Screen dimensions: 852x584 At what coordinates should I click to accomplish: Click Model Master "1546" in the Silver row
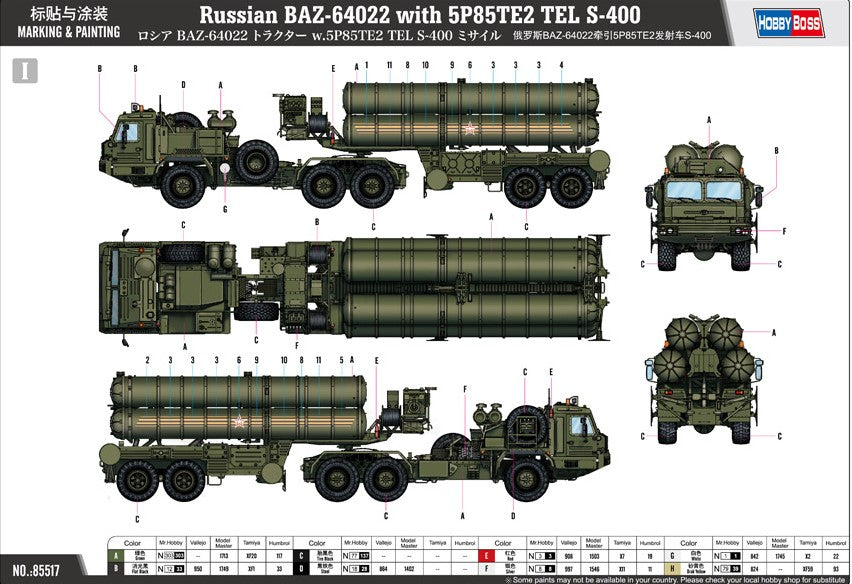pyautogui.click(x=594, y=569)
